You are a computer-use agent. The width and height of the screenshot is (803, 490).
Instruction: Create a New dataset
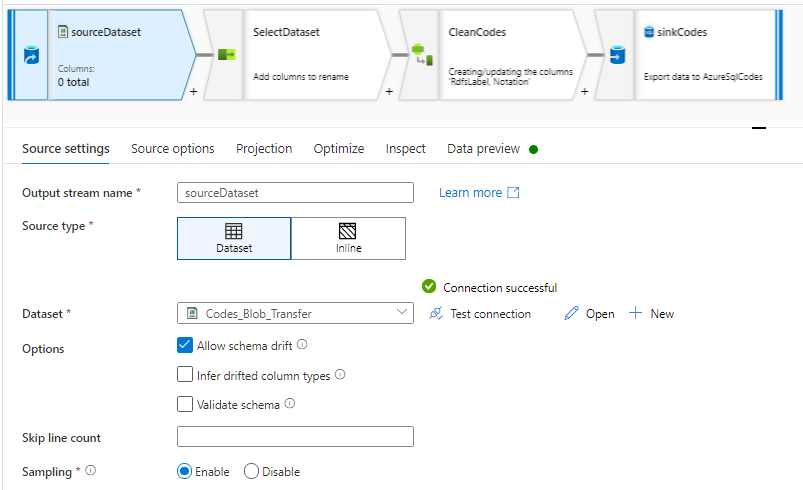652,314
